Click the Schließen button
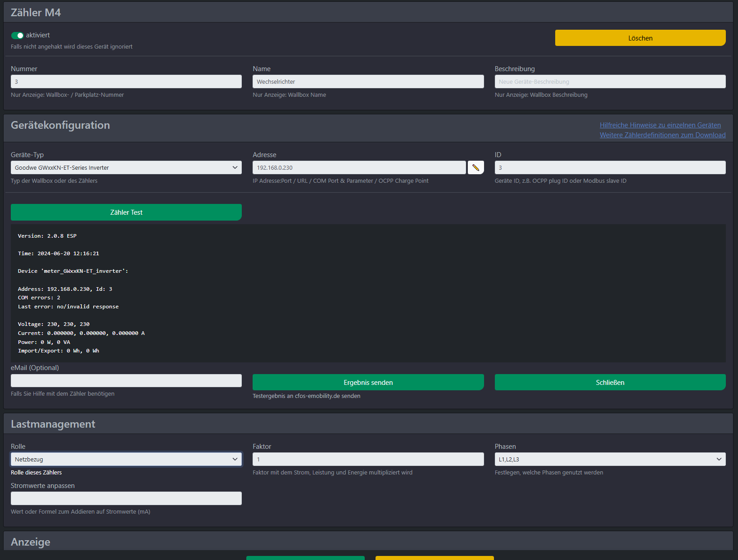738x560 pixels. click(610, 382)
